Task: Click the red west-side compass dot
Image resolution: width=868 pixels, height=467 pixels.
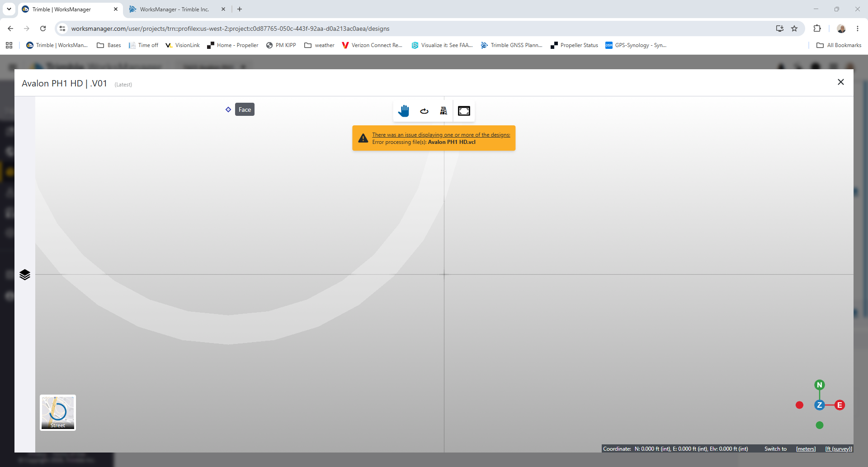Action: point(800,405)
